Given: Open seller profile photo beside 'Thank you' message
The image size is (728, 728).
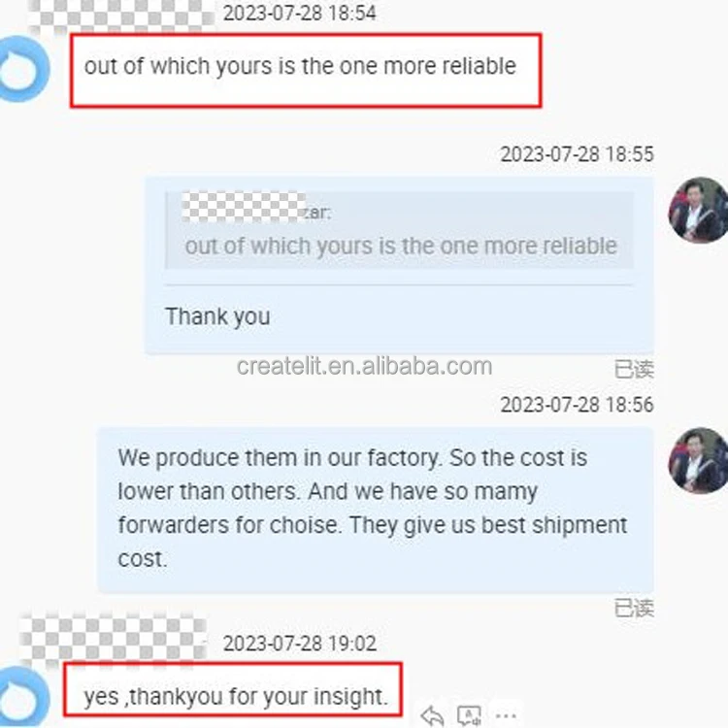Looking at the screenshot, I should (x=698, y=210).
